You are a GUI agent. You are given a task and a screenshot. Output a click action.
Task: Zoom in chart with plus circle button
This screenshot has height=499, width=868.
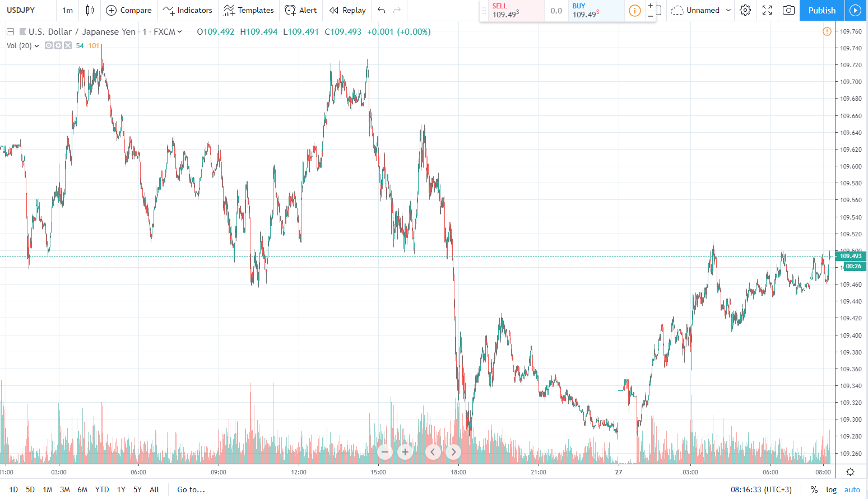pyautogui.click(x=405, y=452)
